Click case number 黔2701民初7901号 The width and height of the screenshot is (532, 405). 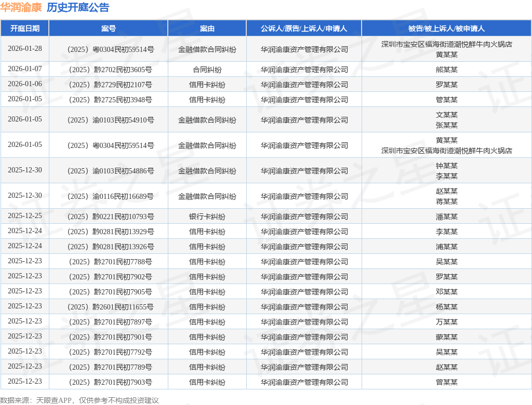pyautogui.click(x=111, y=337)
